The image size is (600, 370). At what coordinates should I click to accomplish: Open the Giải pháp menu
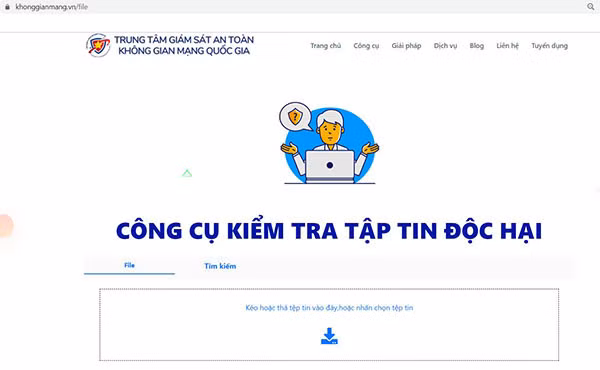click(x=406, y=46)
